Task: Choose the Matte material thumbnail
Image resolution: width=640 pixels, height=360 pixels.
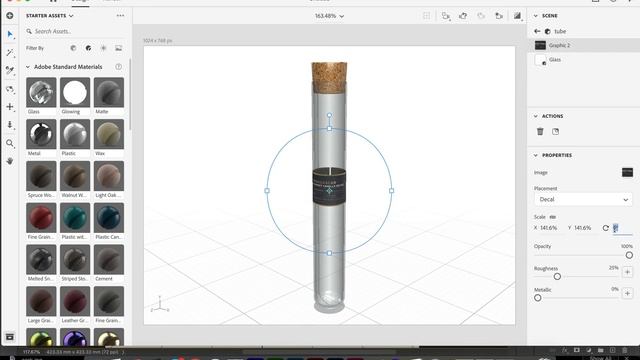Action: (x=109, y=92)
